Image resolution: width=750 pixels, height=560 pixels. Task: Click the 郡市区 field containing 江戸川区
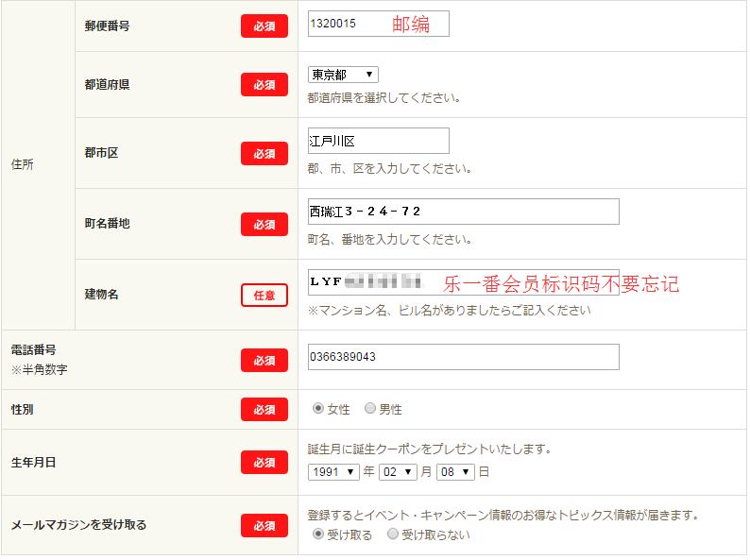click(x=378, y=141)
